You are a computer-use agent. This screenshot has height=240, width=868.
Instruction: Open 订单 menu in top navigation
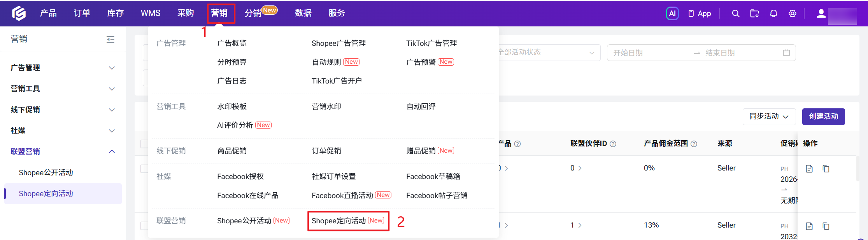[x=82, y=13]
